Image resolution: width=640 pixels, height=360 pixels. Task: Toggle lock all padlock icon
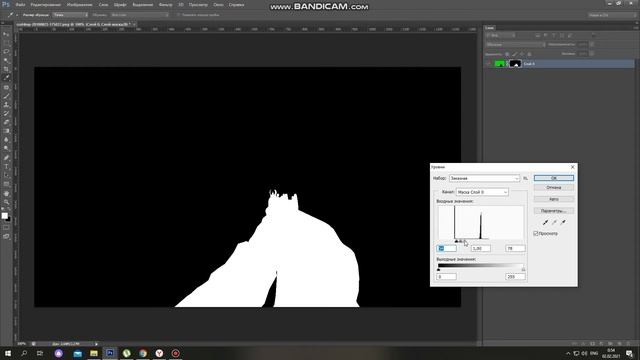(529, 54)
